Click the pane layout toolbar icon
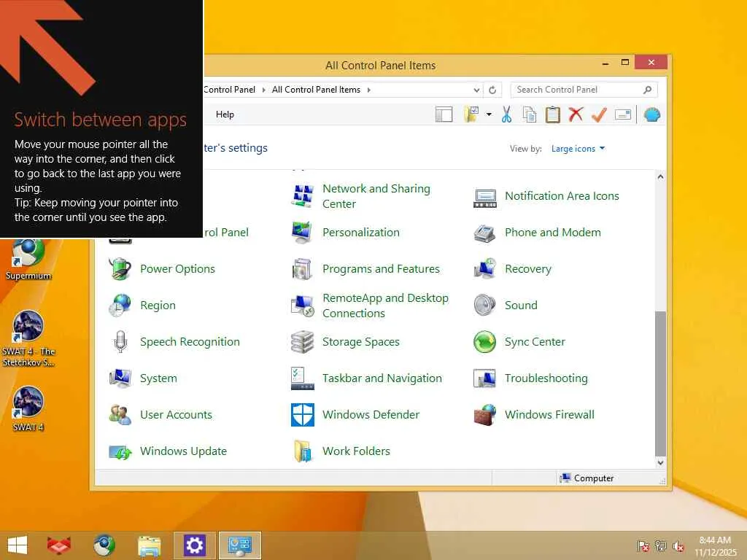This screenshot has height=560, width=747. [444, 114]
